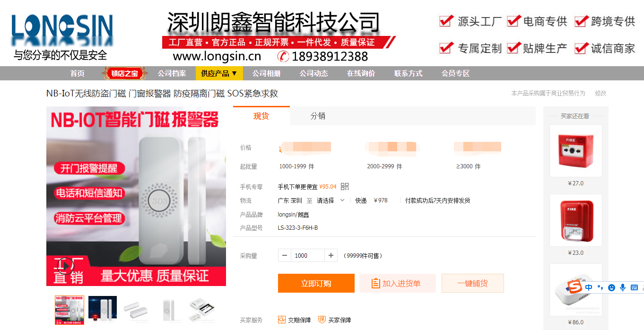This screenshot has width=644, height=330.
Task: Click the 交期保障 service icon
Action: (x=282, y=320)
